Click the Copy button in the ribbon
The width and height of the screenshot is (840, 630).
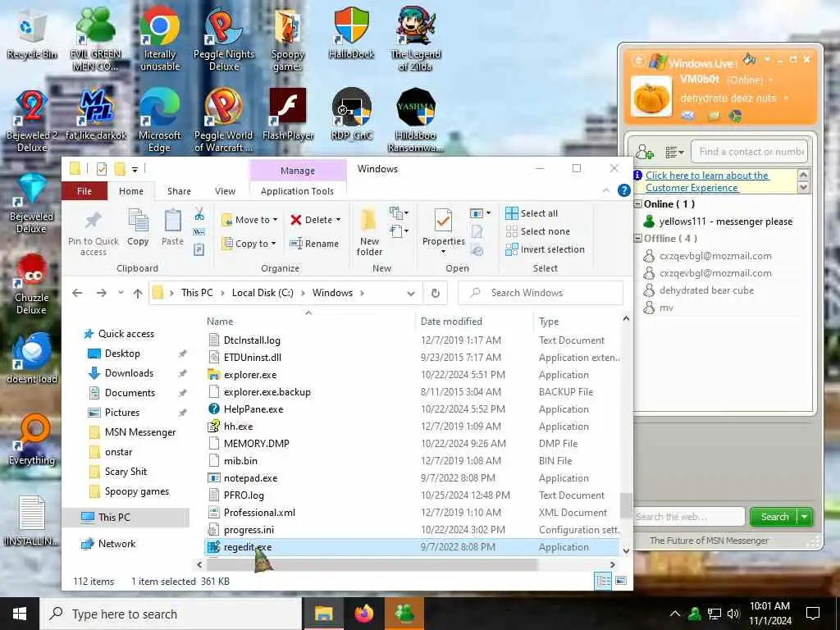click(x=138, y=227)
